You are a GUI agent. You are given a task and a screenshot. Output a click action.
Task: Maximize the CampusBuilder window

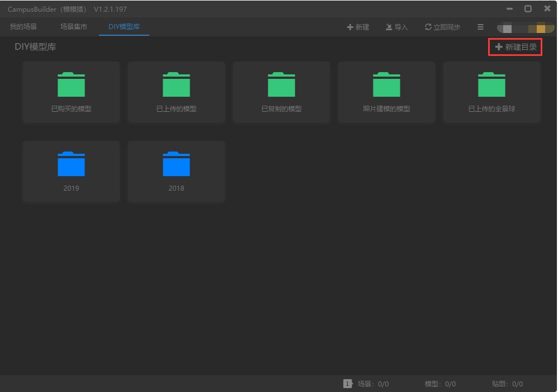528,8
